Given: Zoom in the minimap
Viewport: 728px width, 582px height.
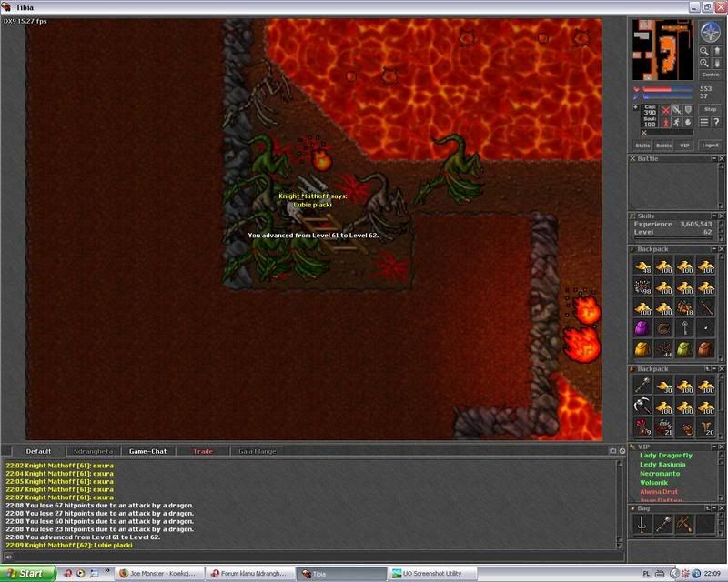Looking at the screenshot, I should (x=704, y=63).
